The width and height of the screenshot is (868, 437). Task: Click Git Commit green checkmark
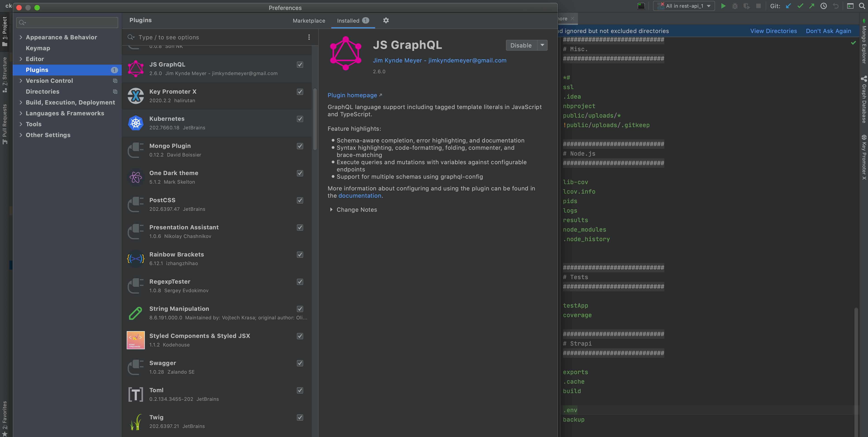click(x=800, y=6)
